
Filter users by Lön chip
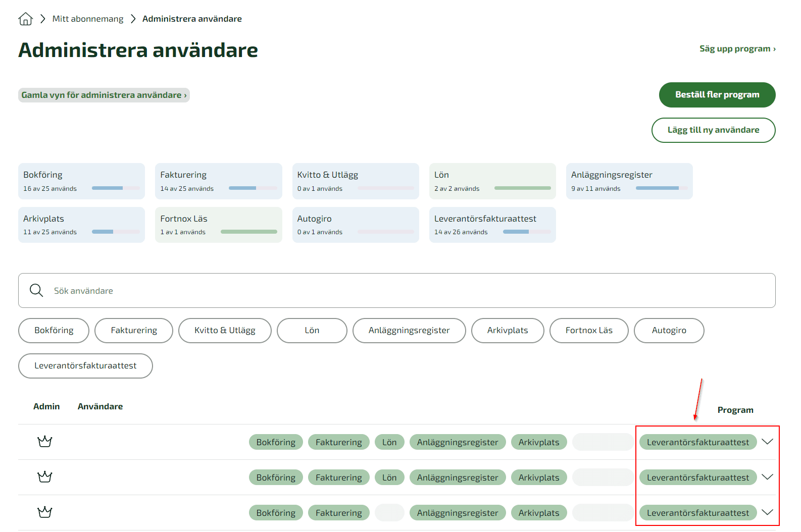pyautogui.click(x=312, y=331)
